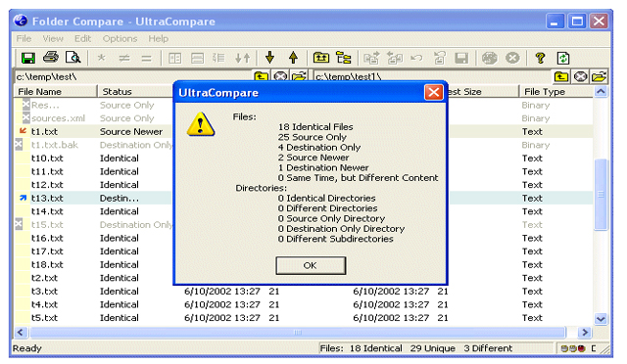Minimize the Folder Compare window
This screenshot has width=627, height=364.
click(555, 22)
